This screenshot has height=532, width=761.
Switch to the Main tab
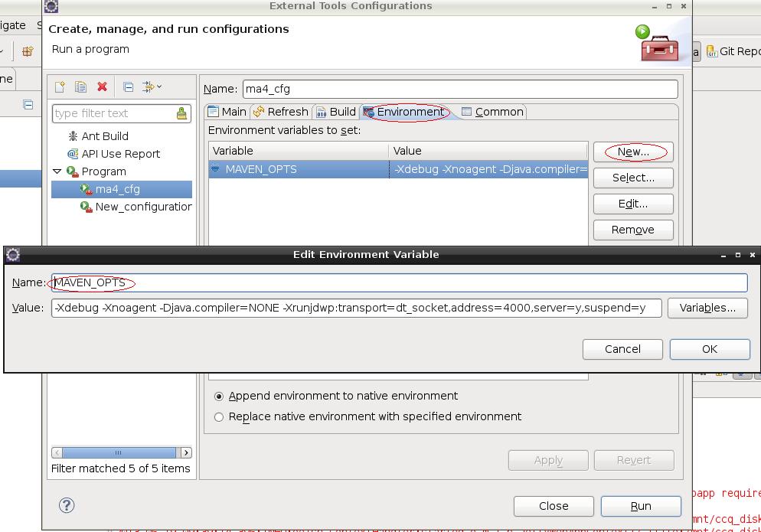(x=227, y=112)
